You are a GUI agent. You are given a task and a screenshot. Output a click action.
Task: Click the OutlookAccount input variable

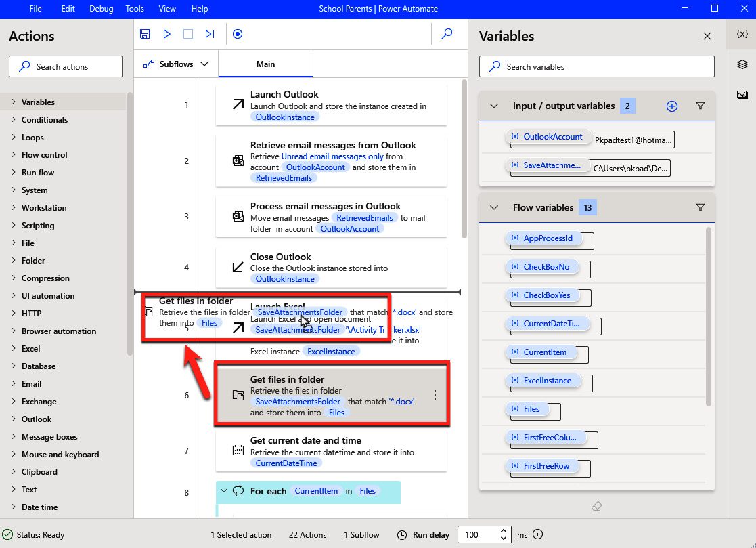[x=548, y=137]
